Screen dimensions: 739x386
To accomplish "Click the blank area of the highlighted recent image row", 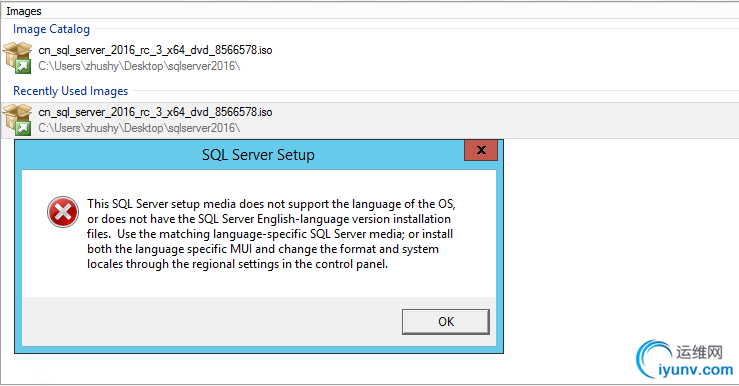I will (504, 120).
